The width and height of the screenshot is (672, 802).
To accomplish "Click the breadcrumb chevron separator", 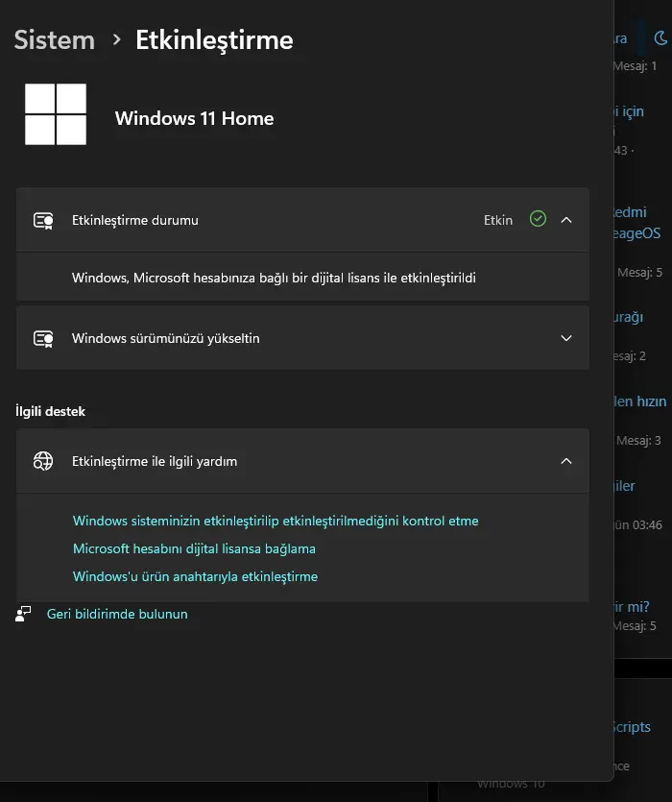I will pos(116,39).
